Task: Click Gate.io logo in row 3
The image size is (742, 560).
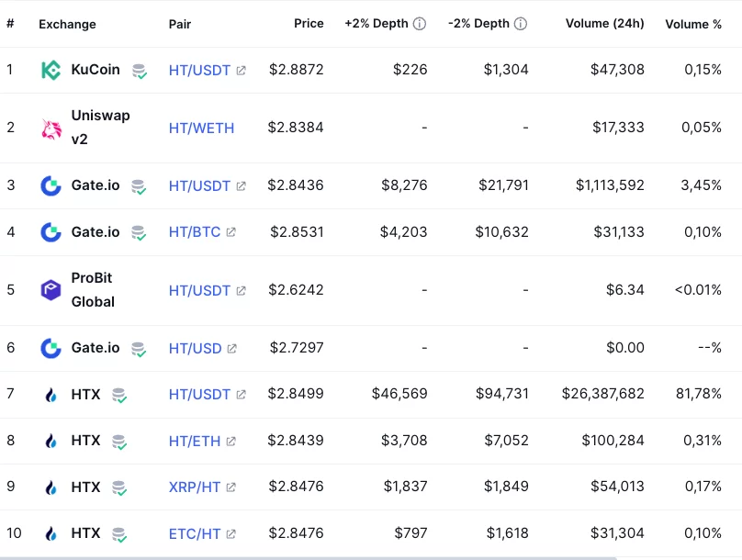Action: (x=51, y=185)
